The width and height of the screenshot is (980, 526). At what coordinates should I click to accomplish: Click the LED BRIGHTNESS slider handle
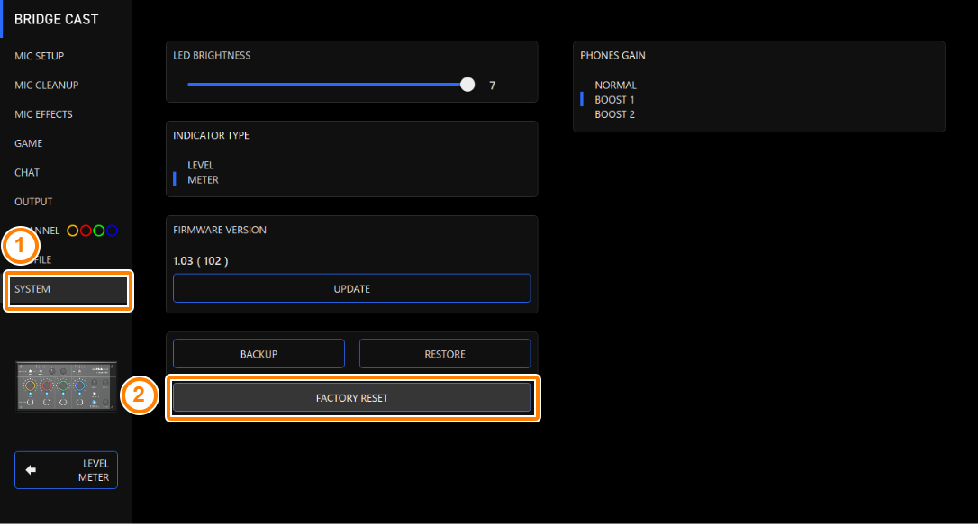467,85
